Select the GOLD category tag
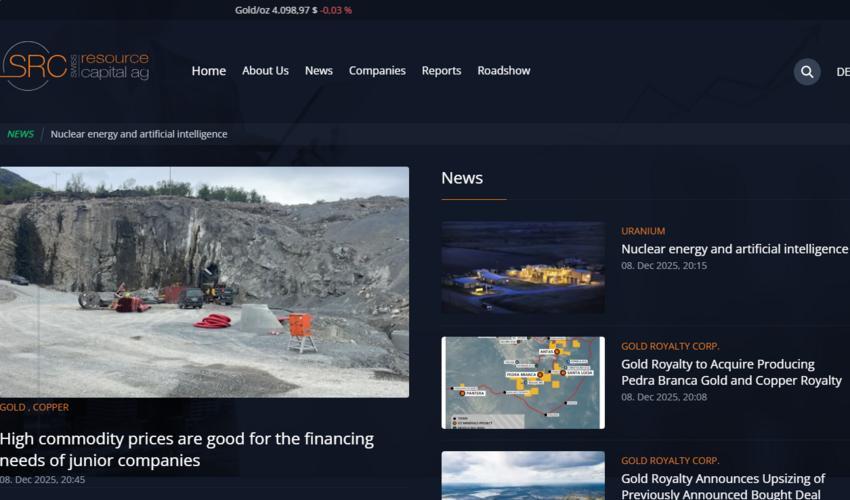Screen dimensions: 850x500 (x=12, y=407)
